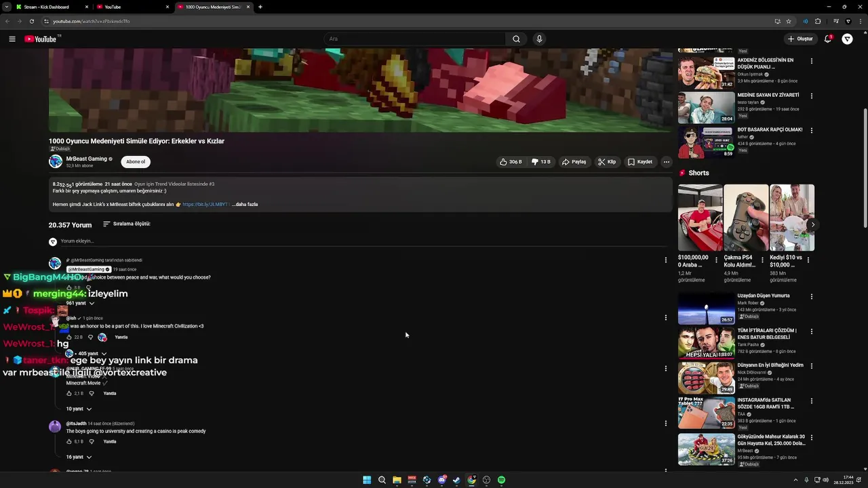
Task: Open menu for Uzaydan Düşen Yumurta video
Action: click(x=811, y=296)
